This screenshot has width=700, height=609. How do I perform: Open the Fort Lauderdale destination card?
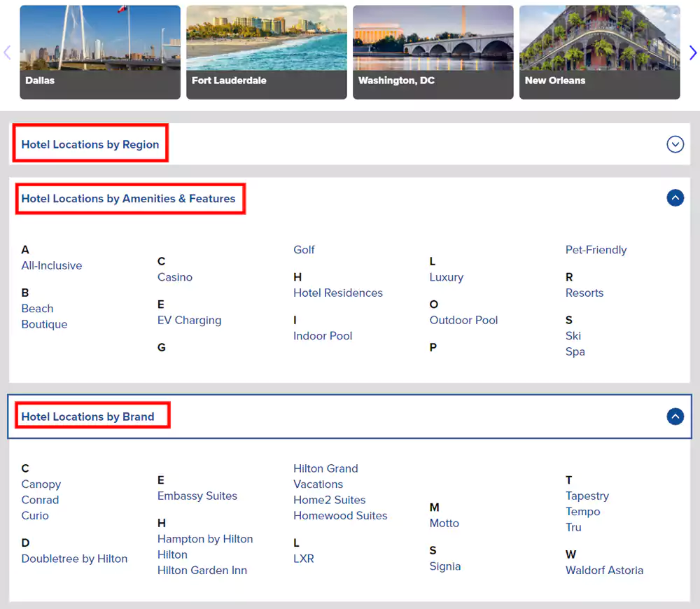pyautogui.click(x=267, y=52)
